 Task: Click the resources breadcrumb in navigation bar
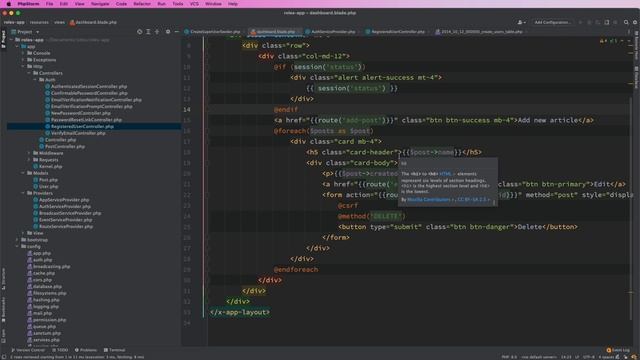[x=39, y=22]
